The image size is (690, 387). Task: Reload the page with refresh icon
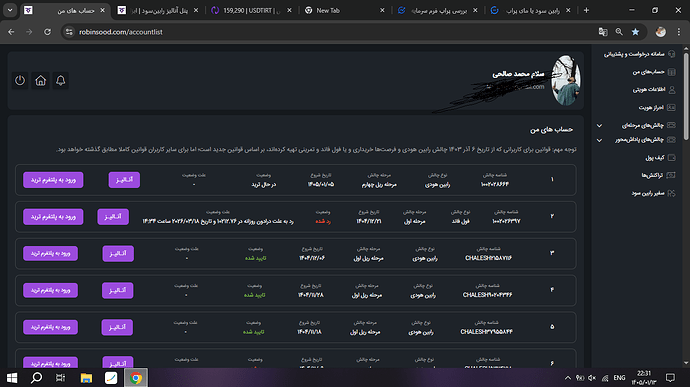click(x=47, y=32)
